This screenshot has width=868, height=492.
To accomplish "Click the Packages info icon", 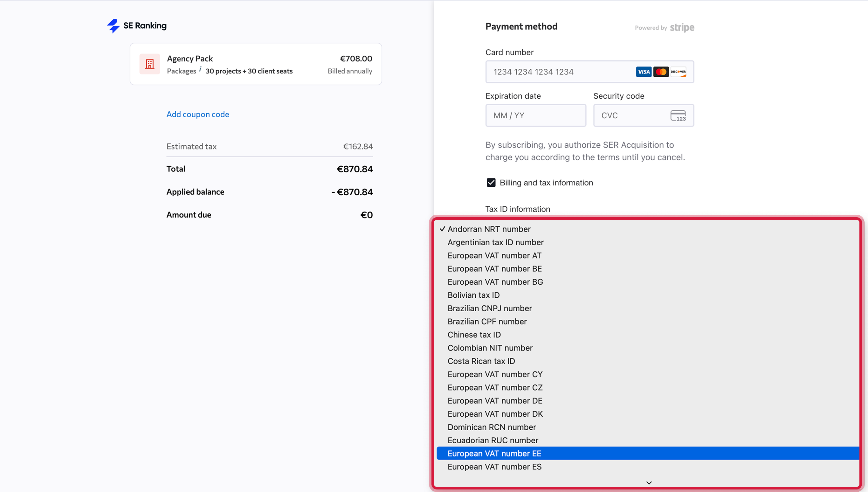I will click(x=200, y=69).
